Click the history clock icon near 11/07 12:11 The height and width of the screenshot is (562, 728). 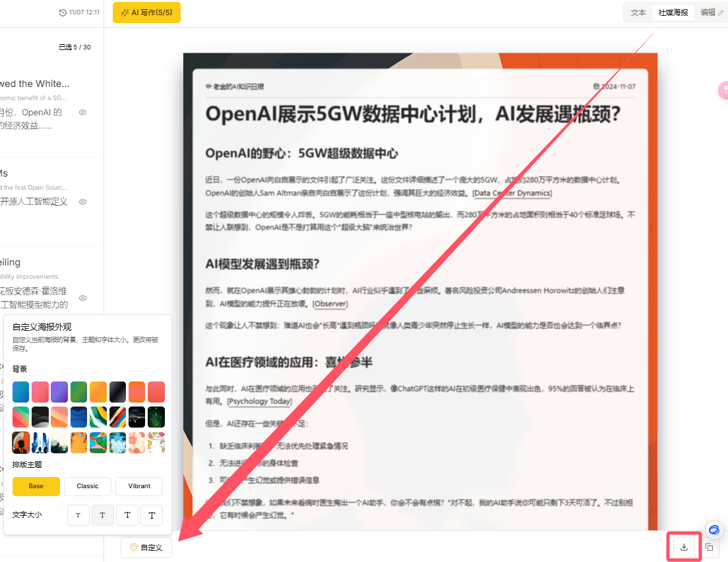[x=63, y=13]
